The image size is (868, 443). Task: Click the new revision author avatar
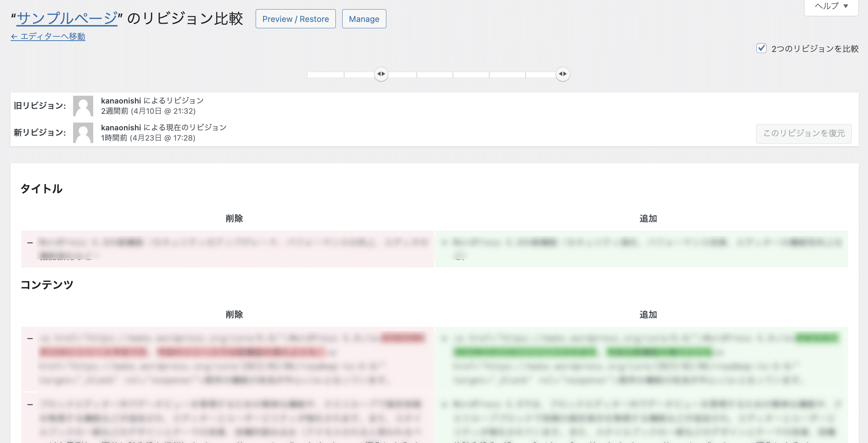click(83, 132)
